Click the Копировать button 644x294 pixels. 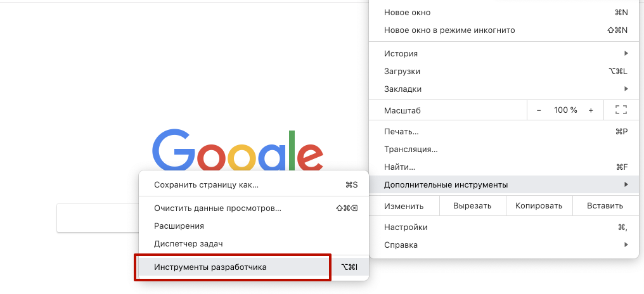click(539, 206)
